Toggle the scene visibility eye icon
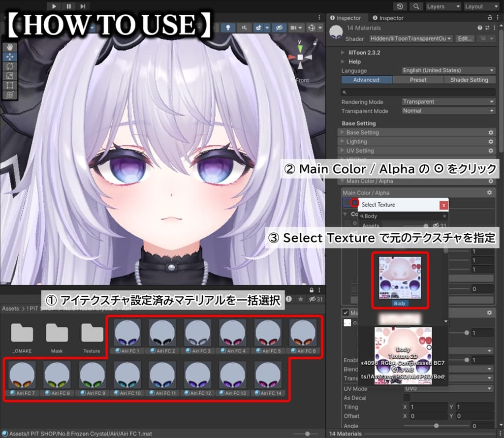 (x=279, y=28)
